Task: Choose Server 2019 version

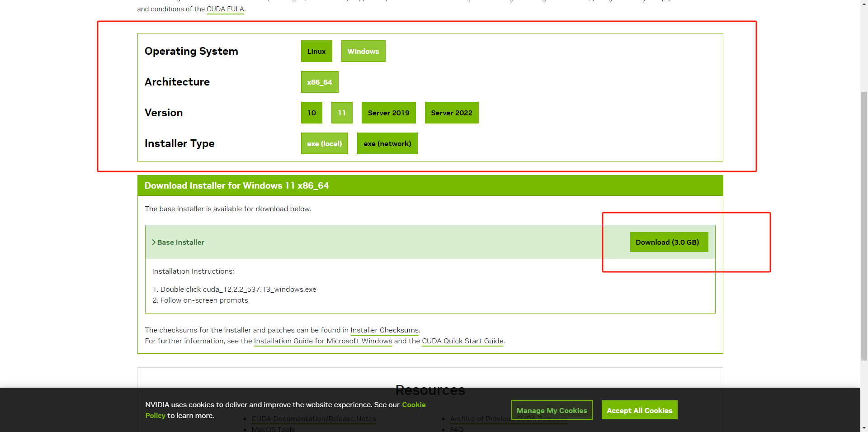Action: coord(388,113)
